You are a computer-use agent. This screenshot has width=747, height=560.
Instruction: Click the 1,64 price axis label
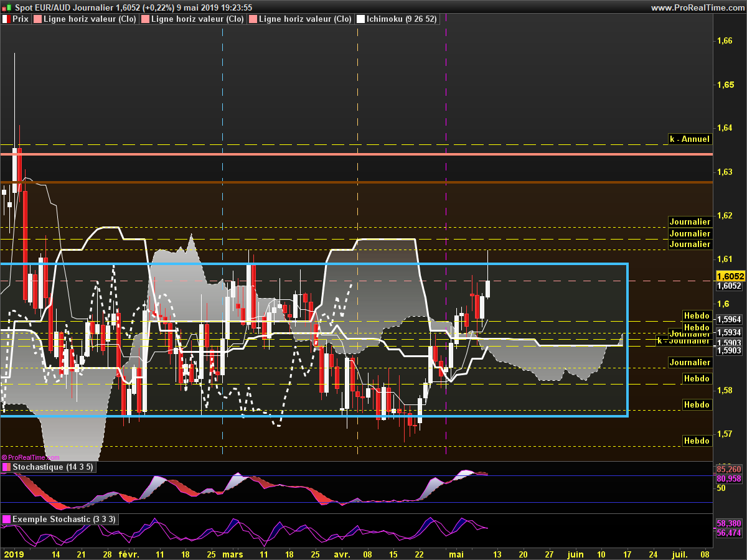point(725,128)
